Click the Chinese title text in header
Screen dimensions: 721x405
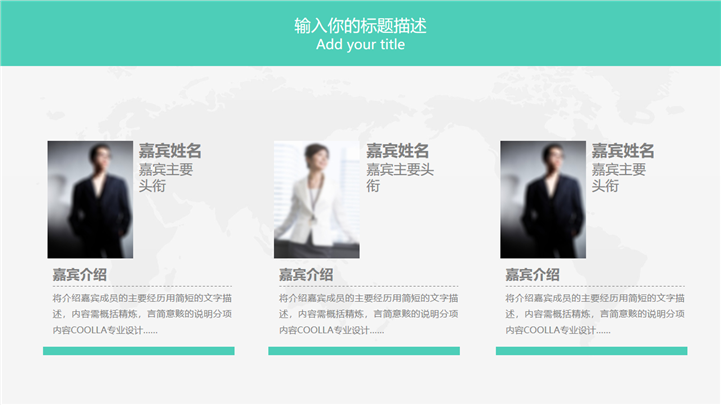pos(360,26)
